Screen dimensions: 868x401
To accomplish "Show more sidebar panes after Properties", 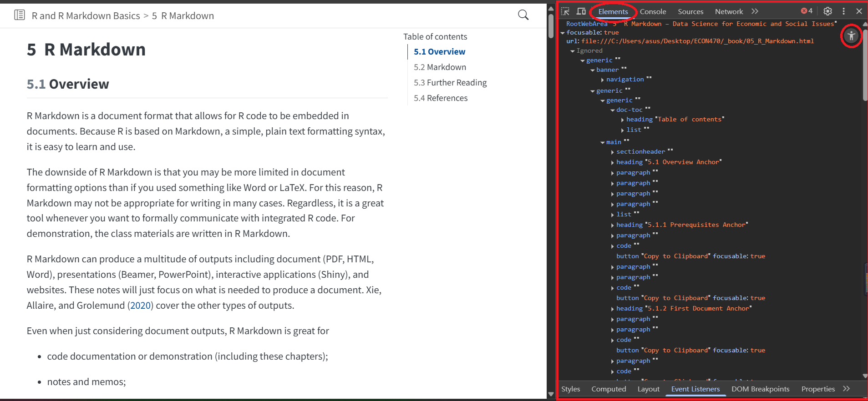I will [846, 389].
